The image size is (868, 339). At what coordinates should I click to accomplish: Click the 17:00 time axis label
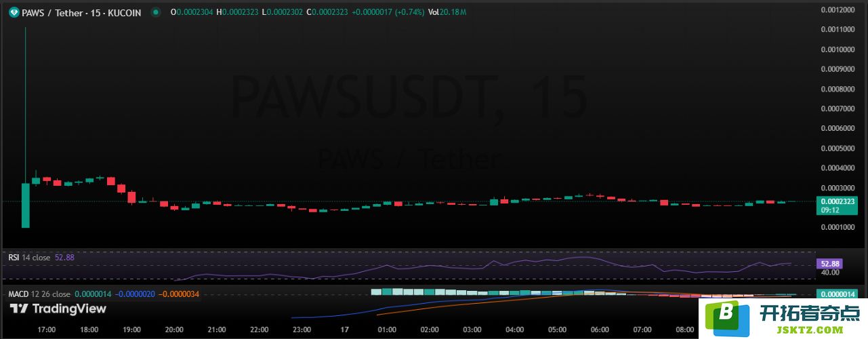click(47, 330)
